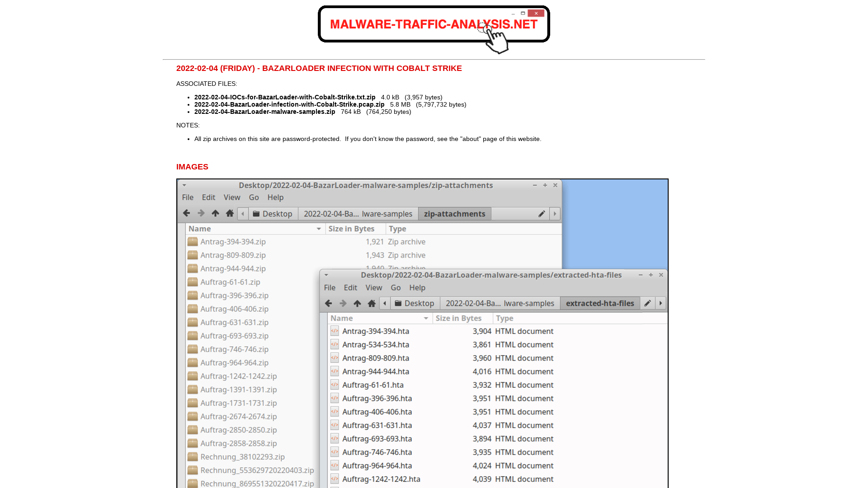Click home icon in zip-attachments window
This screenshot has width=868, height=488.
coord(230,213)
